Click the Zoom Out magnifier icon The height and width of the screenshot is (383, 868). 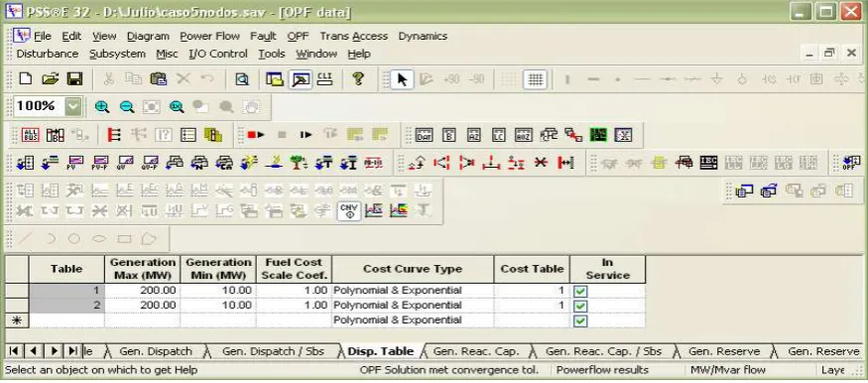(x=127, y=107)
